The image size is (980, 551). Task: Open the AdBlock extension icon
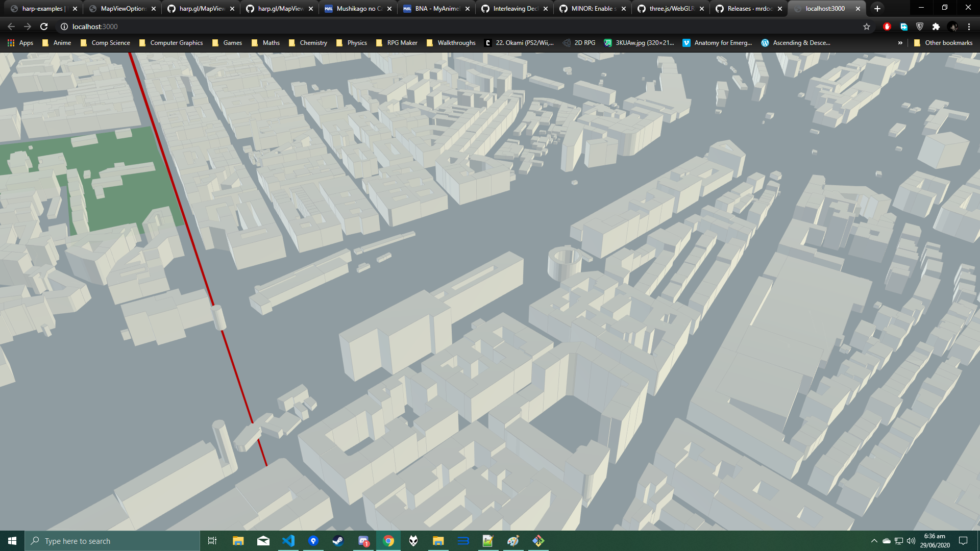pos(887,27)
